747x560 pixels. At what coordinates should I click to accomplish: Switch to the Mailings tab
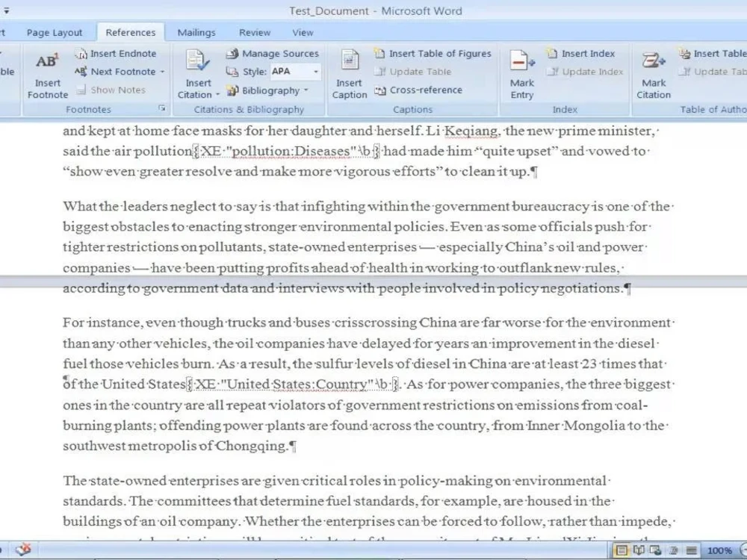[x=196, y=32]
